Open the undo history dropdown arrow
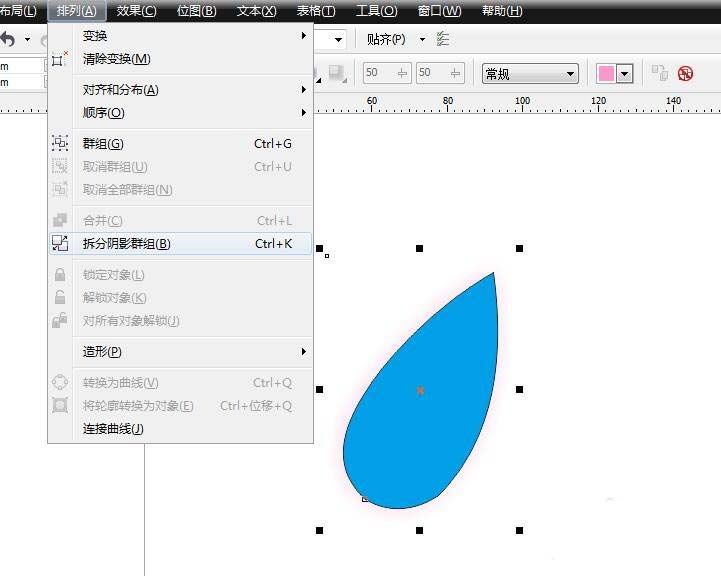This screenshot has width=721, height=576. pos(28,40)
